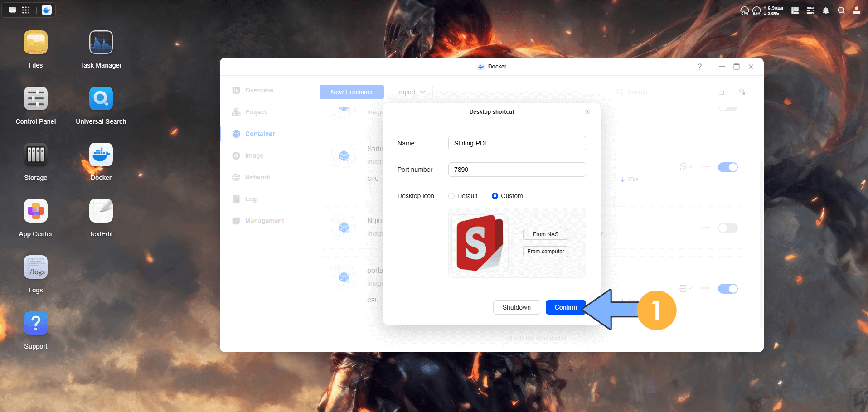Open more options for Nginx container

706,228
